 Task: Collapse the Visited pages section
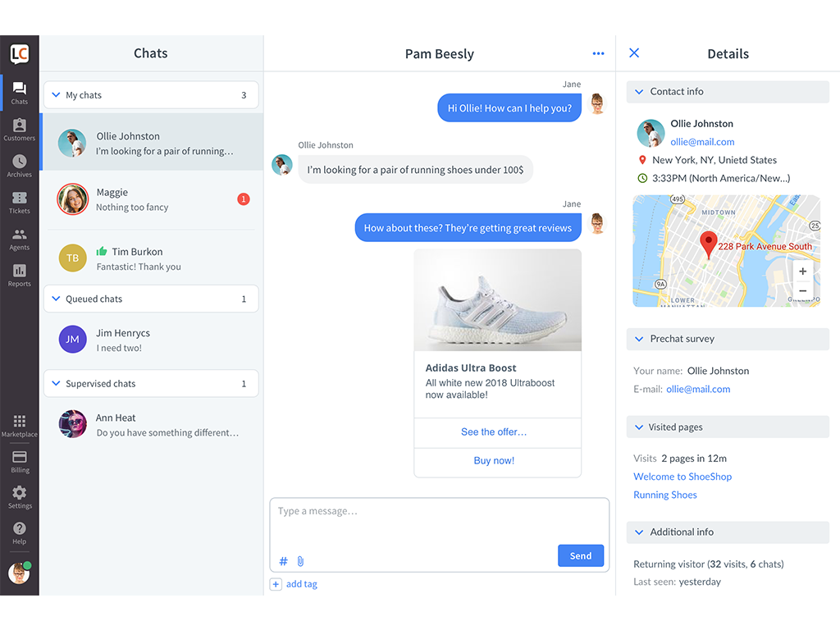point(639,427)
